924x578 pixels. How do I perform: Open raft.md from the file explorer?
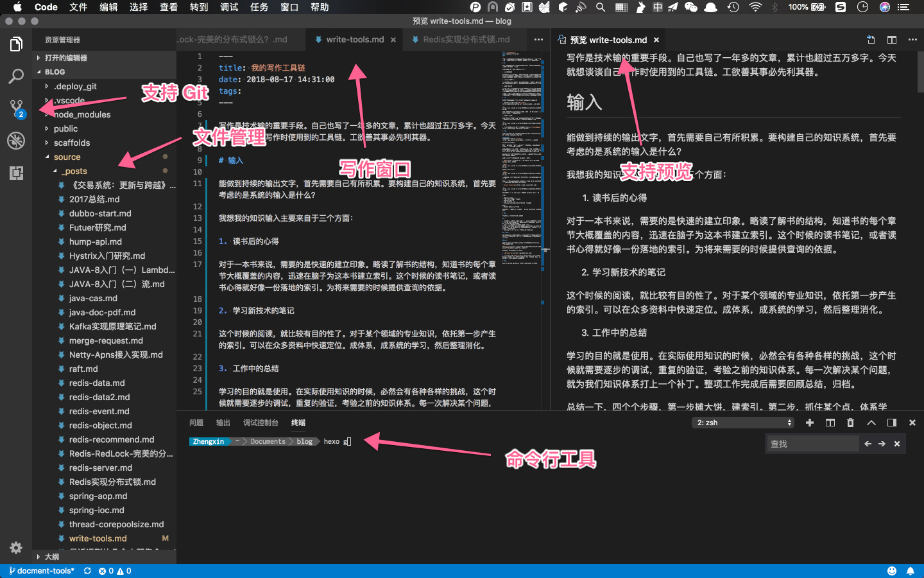[x=83, y=369]
